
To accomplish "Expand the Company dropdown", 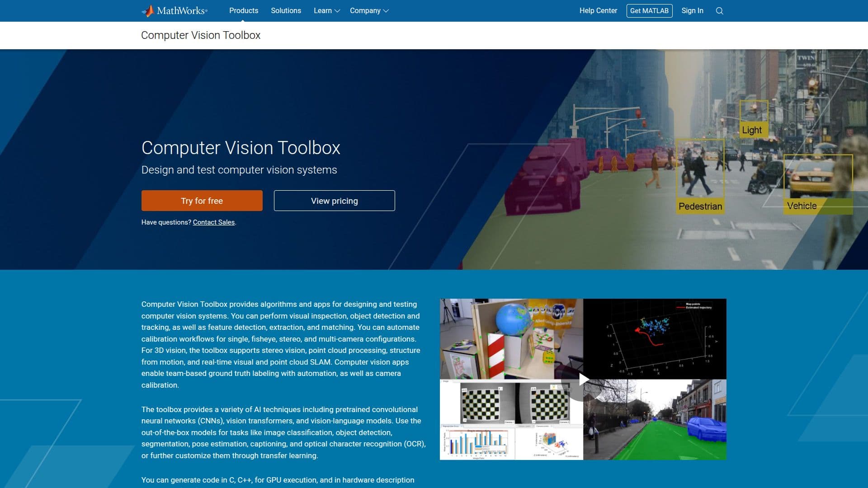I will [x=369, y=11].
